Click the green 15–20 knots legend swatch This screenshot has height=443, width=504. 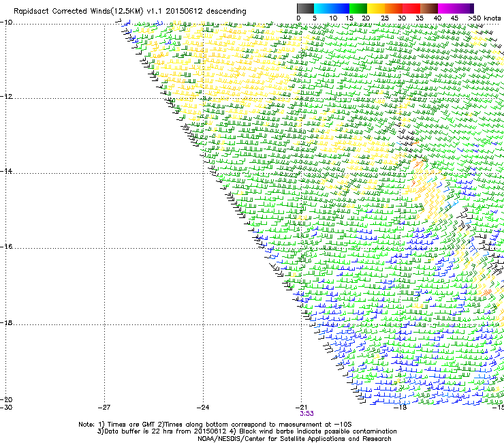[x=358, y=8]
